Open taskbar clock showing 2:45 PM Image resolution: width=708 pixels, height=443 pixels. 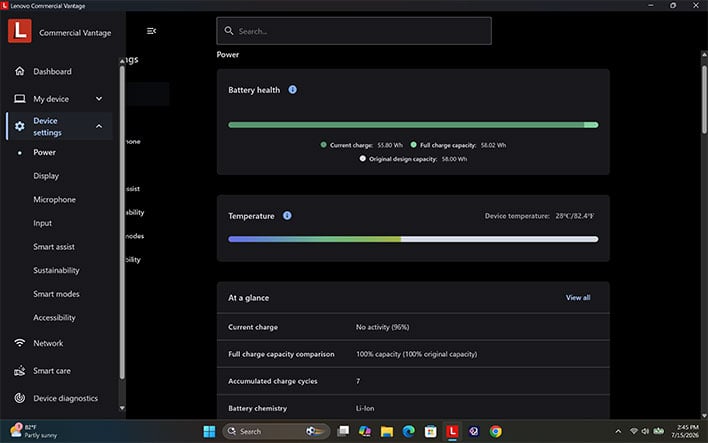click(x=685, y=431)
